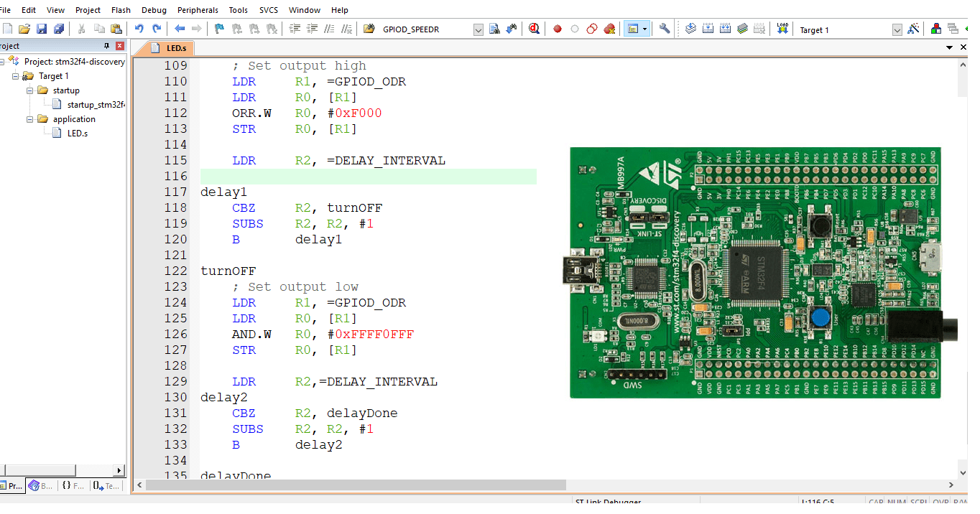Screen dimensions: 980x514
Task: Collapse the application group node
Action: click(30, 119)
